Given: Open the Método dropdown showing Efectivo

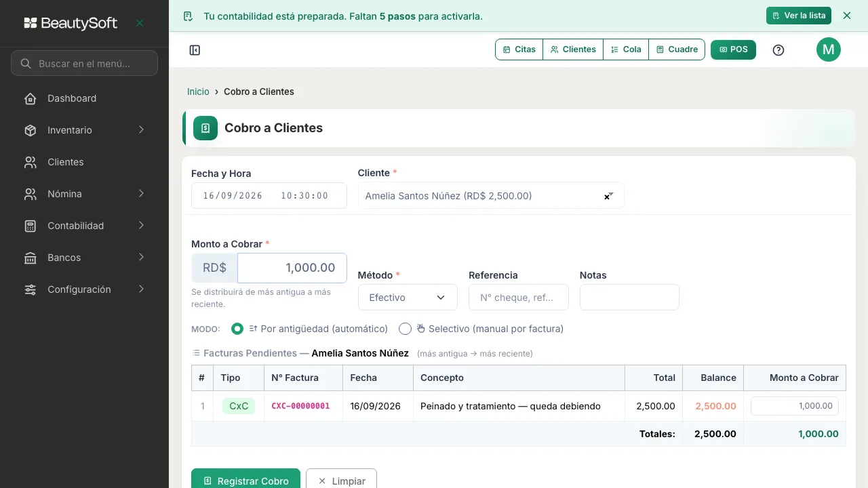Looking at the screenshot, I should pos(408,297).
